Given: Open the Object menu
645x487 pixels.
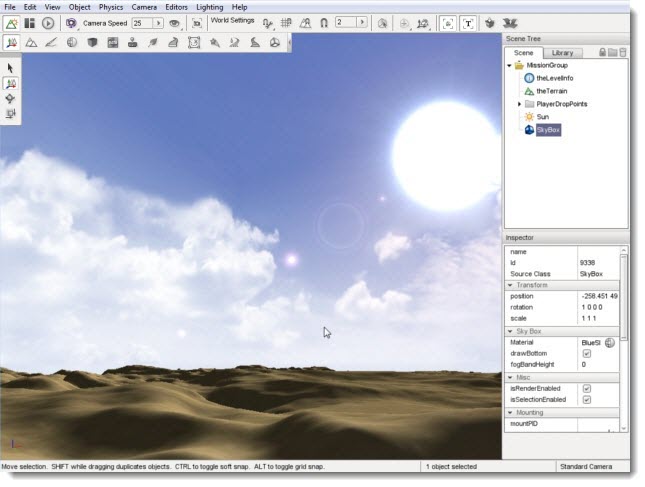Looking at the screenshot, I should click(80, 7).
